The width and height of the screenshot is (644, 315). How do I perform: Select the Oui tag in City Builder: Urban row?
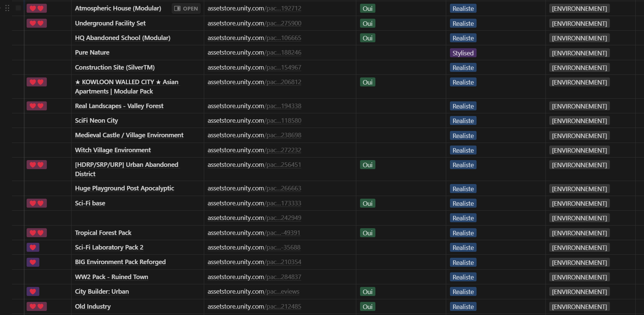[x=368, y=292]
